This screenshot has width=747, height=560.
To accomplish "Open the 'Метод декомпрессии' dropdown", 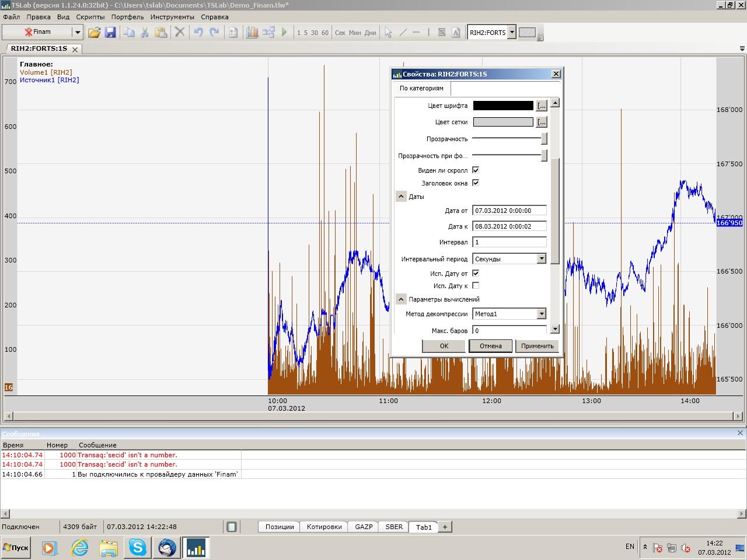I will 541,314.
